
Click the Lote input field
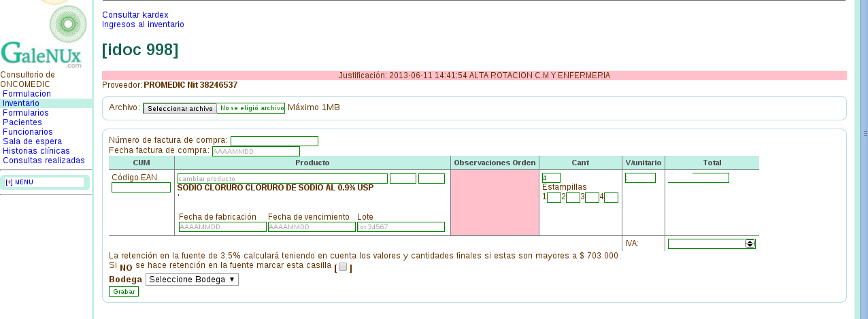pyautogui.click(x=401, y=227)
